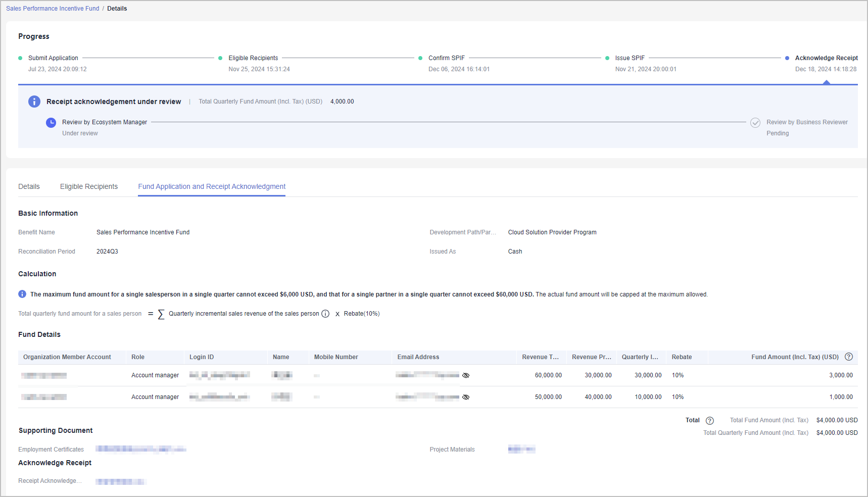868x497 pixels.
Task: Click help icon beside Fund Amount column header
Action: click(x=849, y=357)
